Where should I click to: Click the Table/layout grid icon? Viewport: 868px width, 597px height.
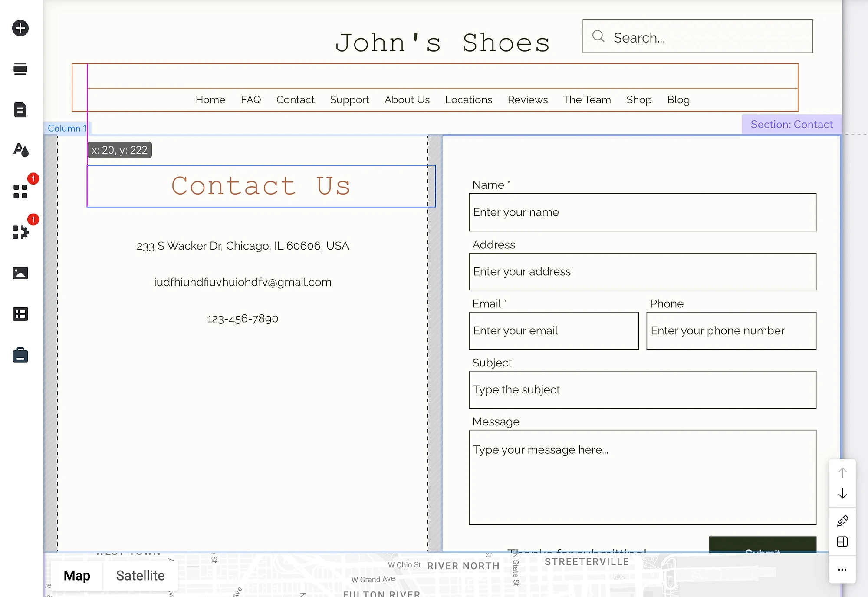click(x=19, y=314)
